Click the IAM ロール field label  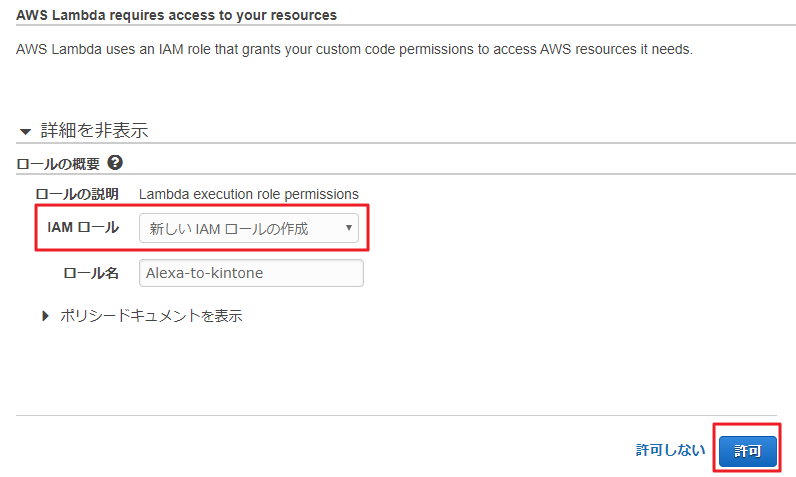(x=83, y=227)
